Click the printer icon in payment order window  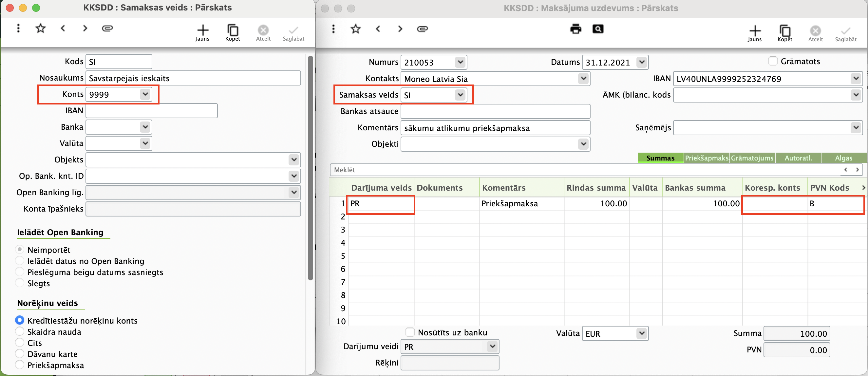coord(575,29)
